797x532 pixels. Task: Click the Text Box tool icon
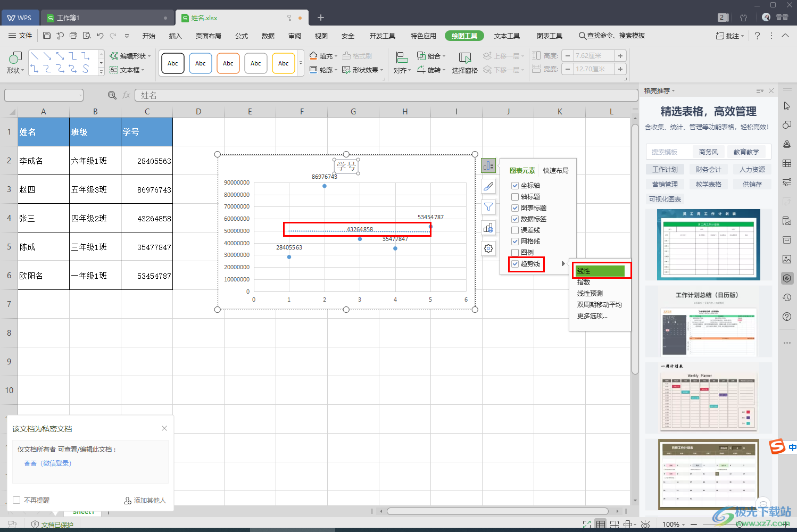coord(113,70)
